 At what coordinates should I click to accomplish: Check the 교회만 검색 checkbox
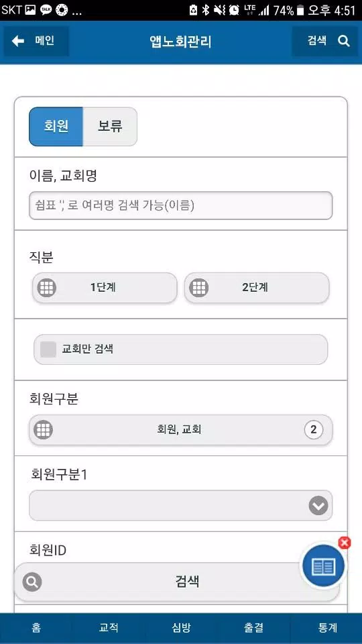click(x=48, y=349)
